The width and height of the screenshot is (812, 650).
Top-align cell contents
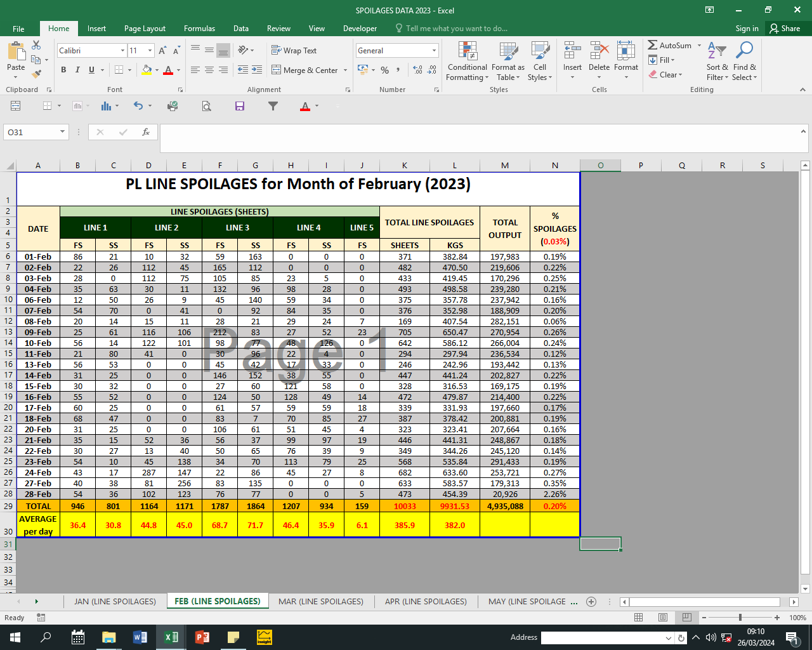tap(195, 50)
